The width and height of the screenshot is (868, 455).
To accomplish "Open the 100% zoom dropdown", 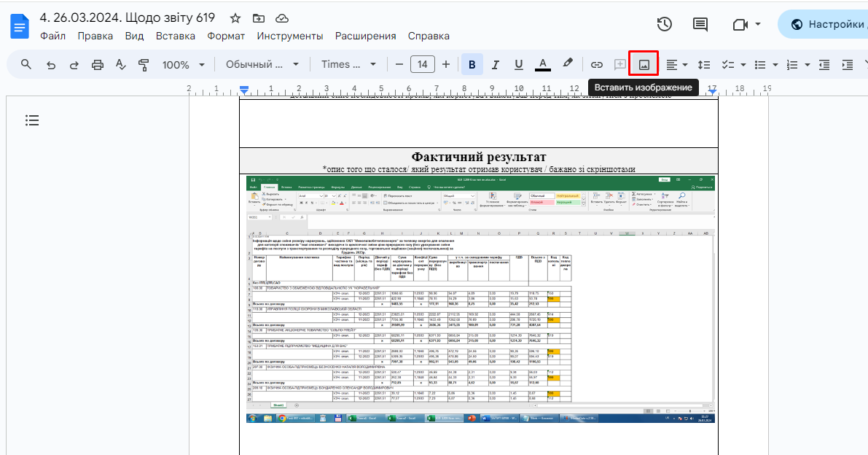I will coord(183,65).
